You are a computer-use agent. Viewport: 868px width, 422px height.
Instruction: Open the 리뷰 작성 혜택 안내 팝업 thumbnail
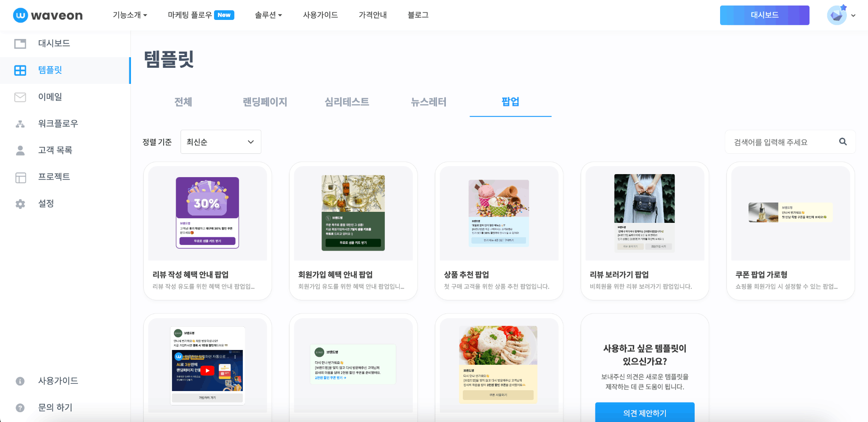pyautogui.click(x=207, y=212)
